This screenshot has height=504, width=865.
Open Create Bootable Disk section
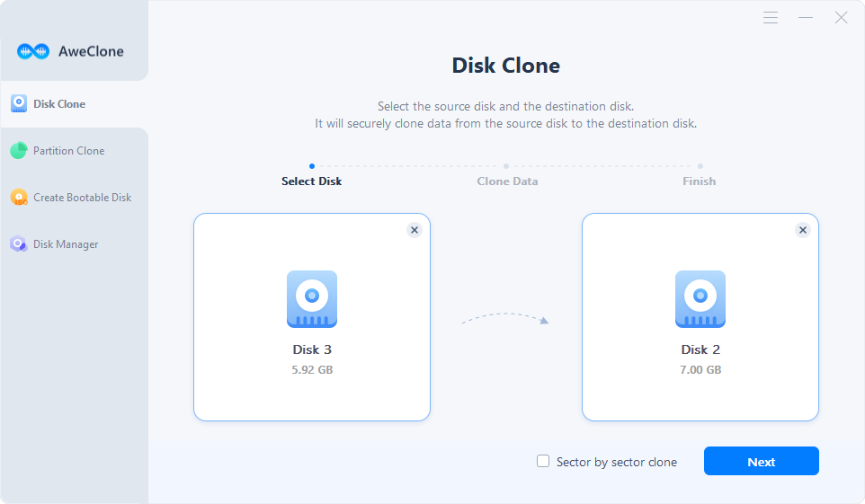75,198
